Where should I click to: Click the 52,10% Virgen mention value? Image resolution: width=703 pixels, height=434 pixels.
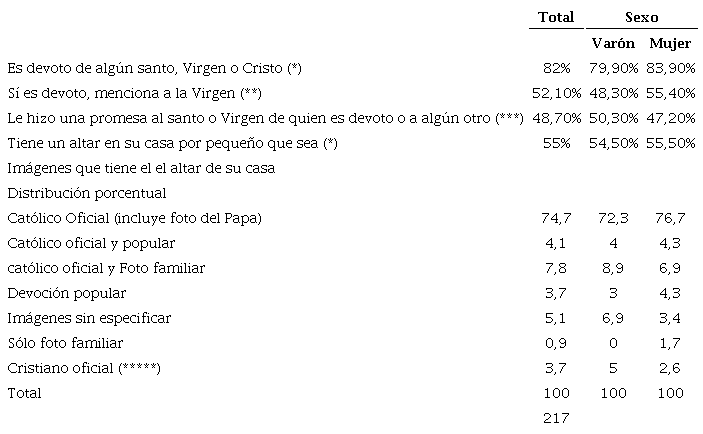click(x=550, y=94)
